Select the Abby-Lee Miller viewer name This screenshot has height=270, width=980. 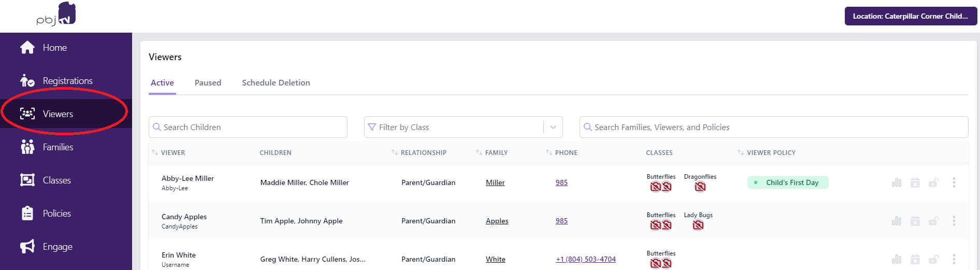click(x=188, y=178)
